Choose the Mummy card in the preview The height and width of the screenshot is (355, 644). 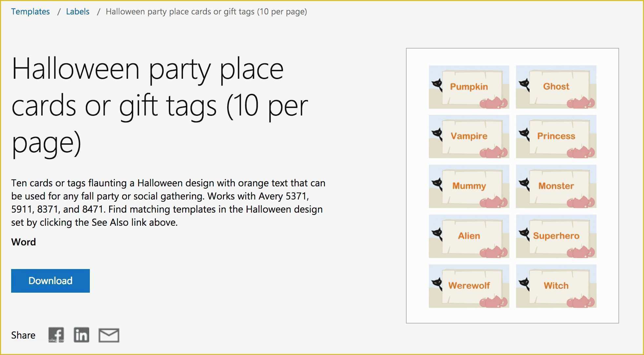[469, 186]
